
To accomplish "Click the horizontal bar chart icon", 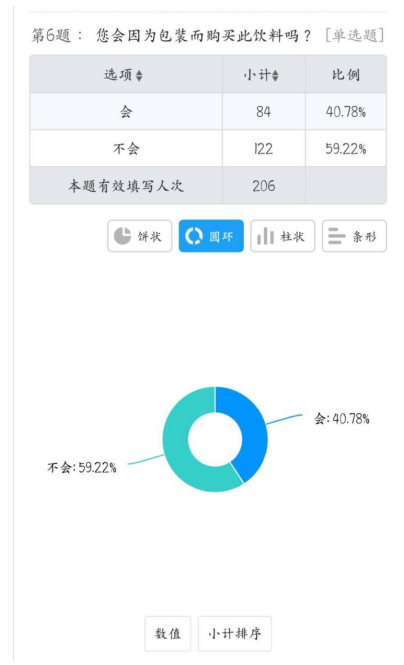I will (337, 236).
